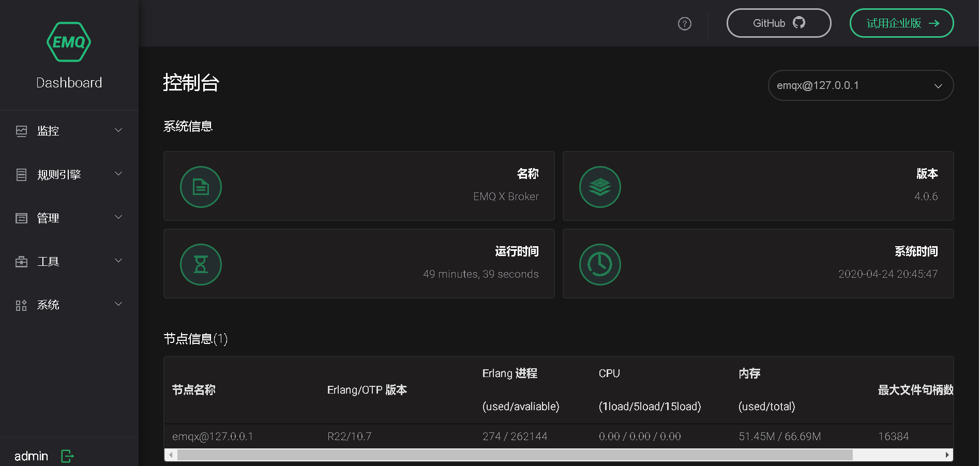Click the 最大文件句柄数 column header
Viewport: 980px width, 466px height.
click(x=915, y=390)
